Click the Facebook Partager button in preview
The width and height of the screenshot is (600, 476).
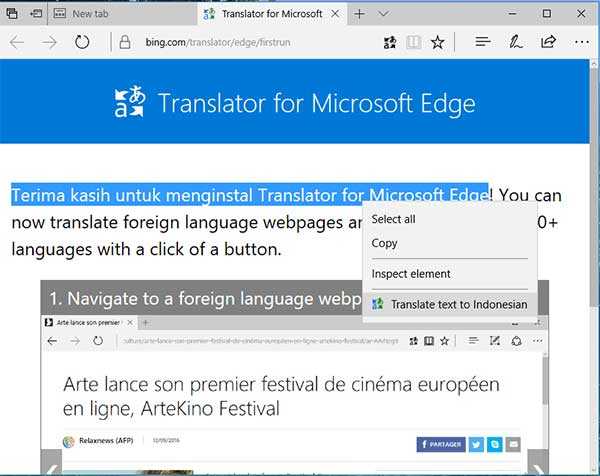(x=441, y=444)
